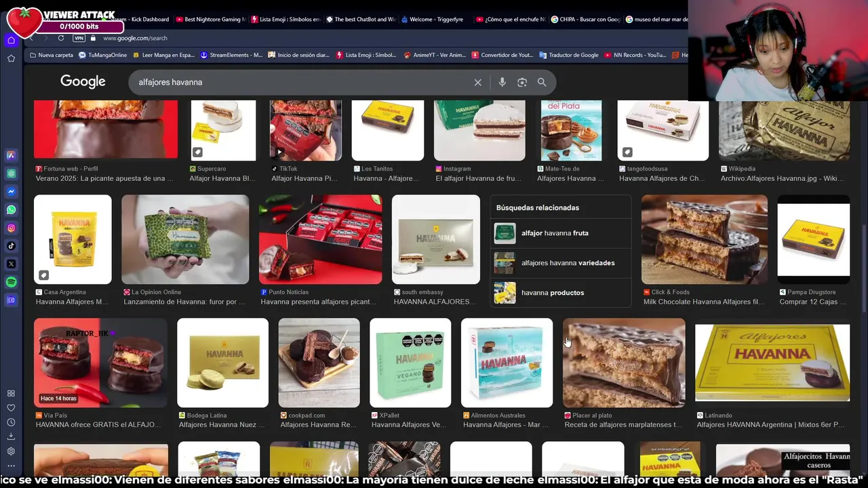Open the workspaces grid sidebar icon
Viewport: 868px width, 488px height.
tap(11, 393)
